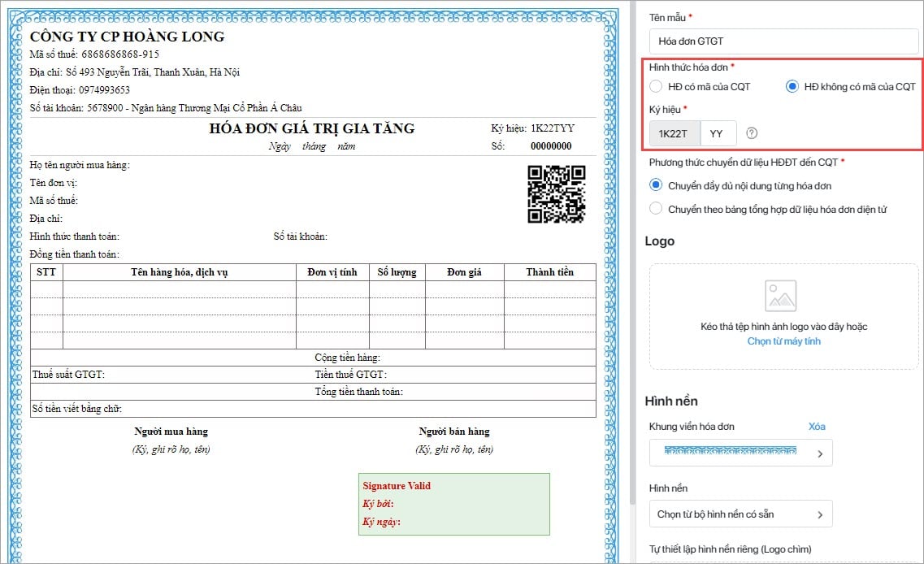Select 'HĐ có mã của CQT' radio option
Viewport: 924px width, 564px height.
point(656,87)
